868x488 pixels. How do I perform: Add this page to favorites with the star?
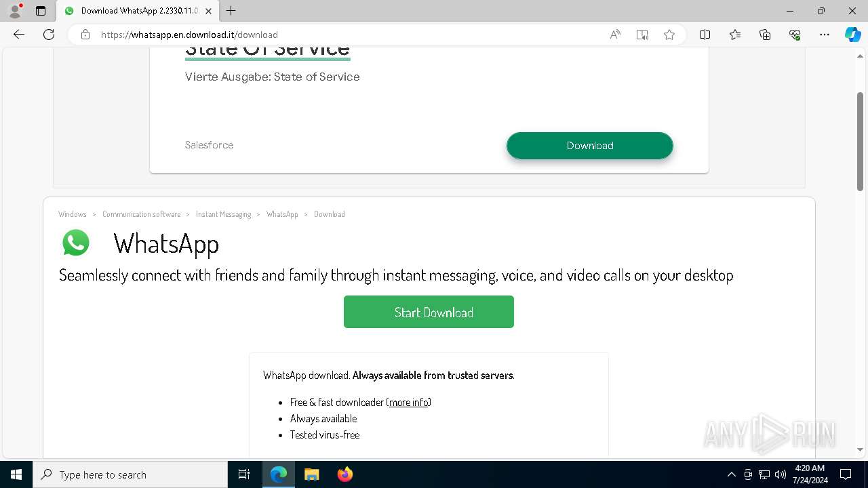point(669,35)
